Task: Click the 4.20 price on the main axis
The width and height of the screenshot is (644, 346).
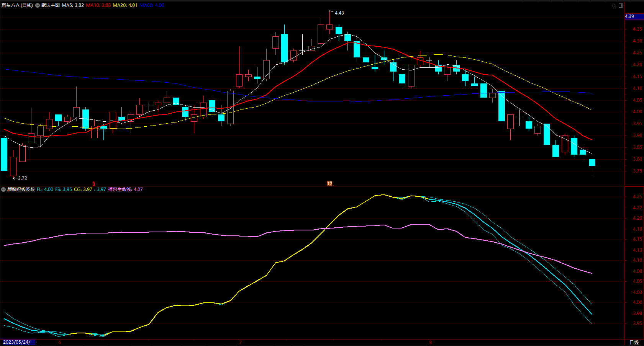Action: point(637,65)
